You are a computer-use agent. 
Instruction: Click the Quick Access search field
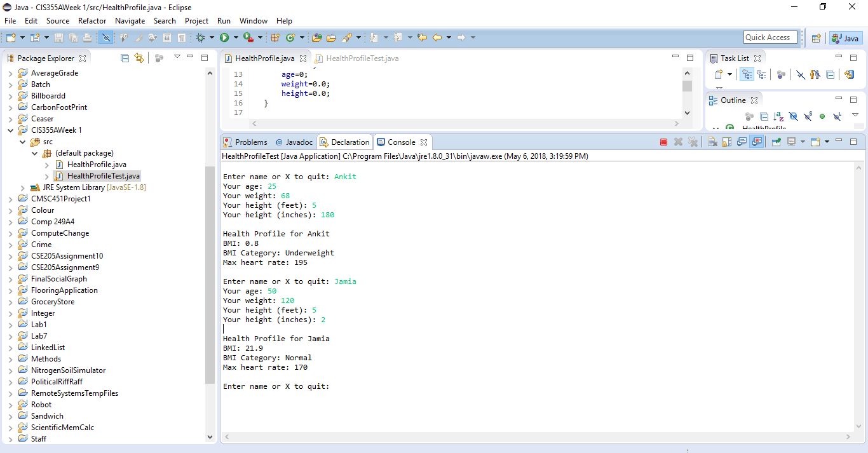(771, 37)
